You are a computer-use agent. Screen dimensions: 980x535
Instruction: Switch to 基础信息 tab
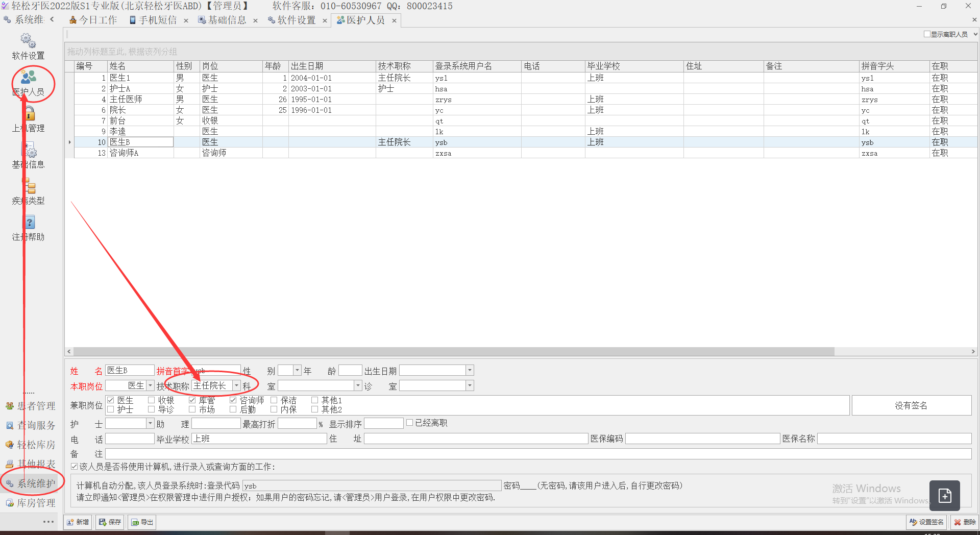coord(222,20)
